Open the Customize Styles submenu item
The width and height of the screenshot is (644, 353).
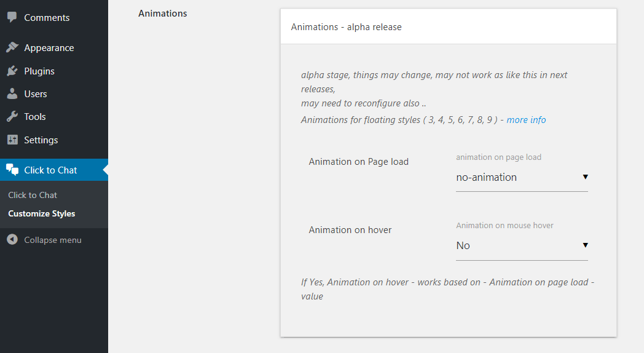point(42,213)
